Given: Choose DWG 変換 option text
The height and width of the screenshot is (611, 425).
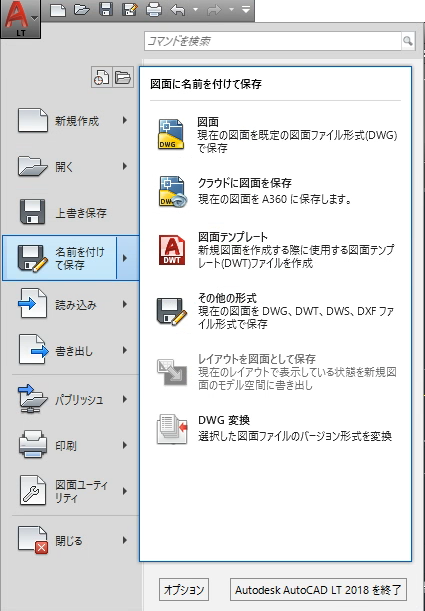Looking at the screenshot, I should pyautogui.click(x=224, y=420).
